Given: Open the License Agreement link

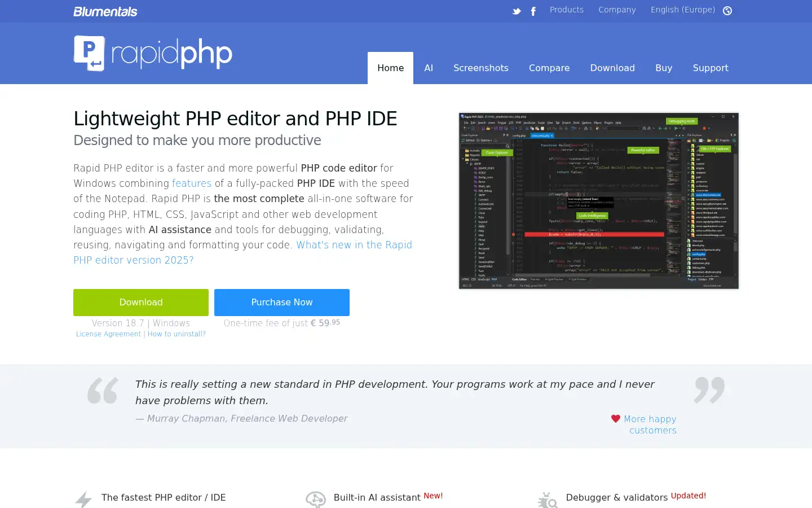Looking at the screenshot, I should 108,334.
